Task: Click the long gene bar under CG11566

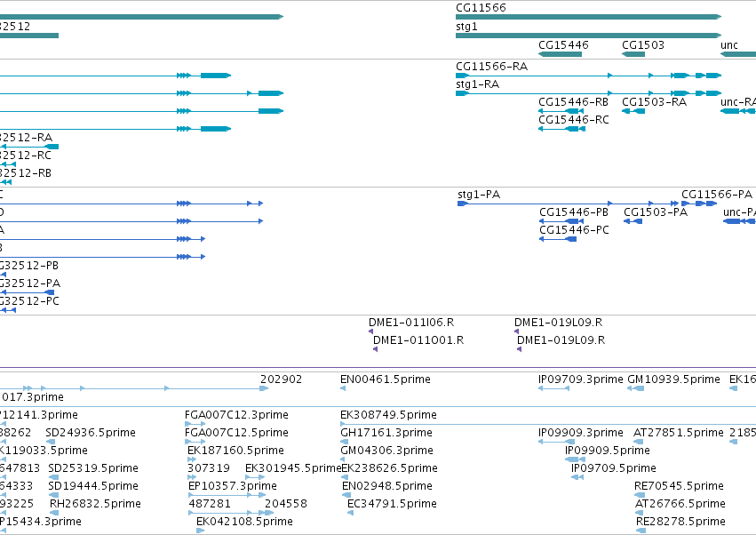Action: click(x=588, y=17)
